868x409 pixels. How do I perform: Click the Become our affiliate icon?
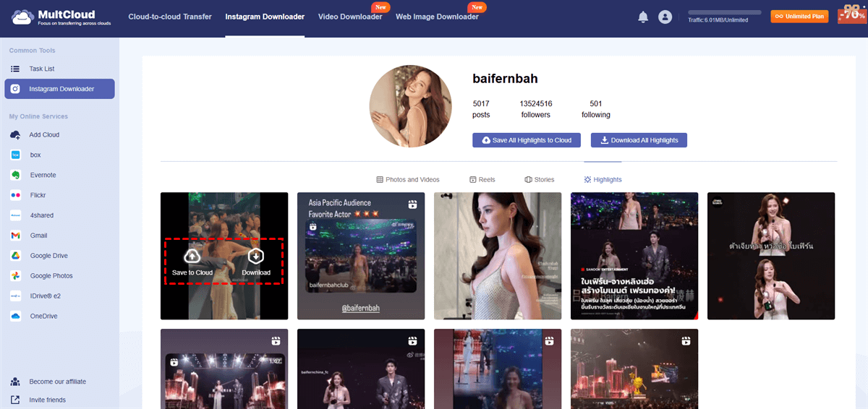15,382
